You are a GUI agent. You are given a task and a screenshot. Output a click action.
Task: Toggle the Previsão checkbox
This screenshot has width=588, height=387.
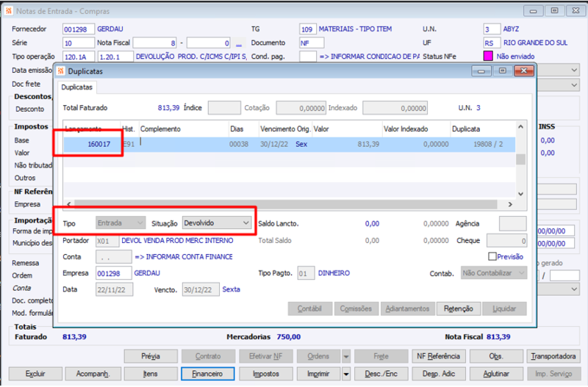(492, 256)
